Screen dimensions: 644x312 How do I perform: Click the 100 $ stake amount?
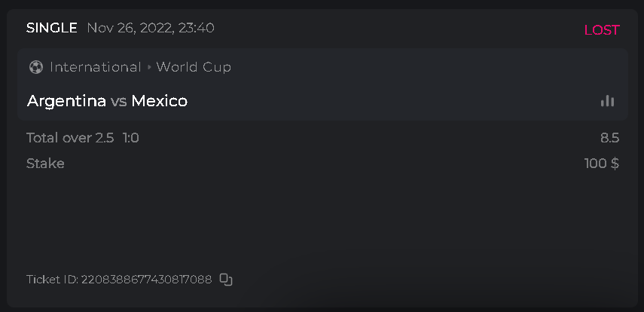coord(601,164)
